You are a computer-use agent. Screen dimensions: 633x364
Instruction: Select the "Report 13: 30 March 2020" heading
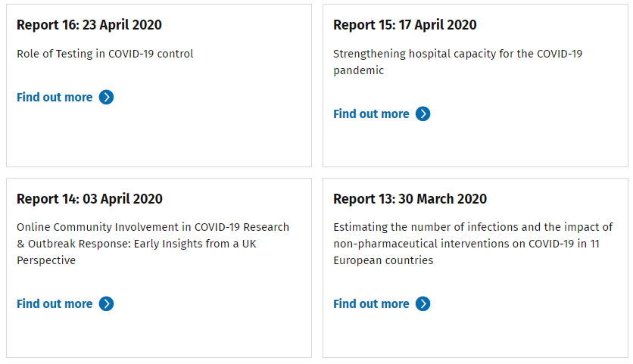[x=410, y=199]
